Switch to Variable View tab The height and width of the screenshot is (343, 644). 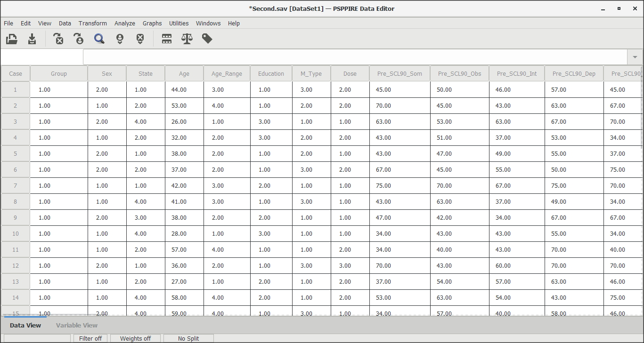click(77, 325)
